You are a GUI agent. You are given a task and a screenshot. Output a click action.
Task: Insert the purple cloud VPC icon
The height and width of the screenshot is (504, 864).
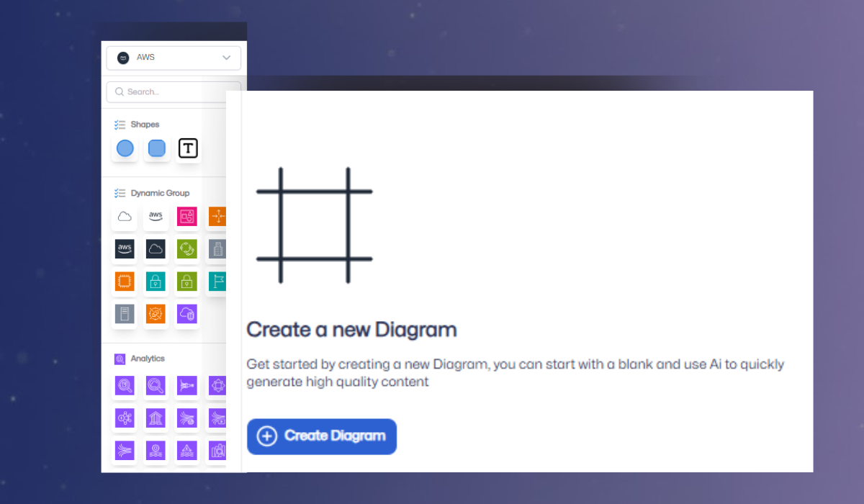coord(187,314)
